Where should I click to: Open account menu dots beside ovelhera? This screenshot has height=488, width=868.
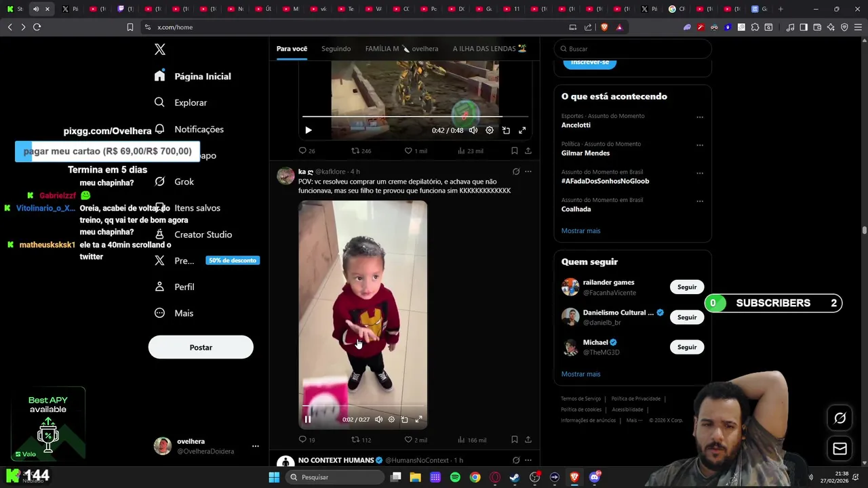click(x=256, y=446)
